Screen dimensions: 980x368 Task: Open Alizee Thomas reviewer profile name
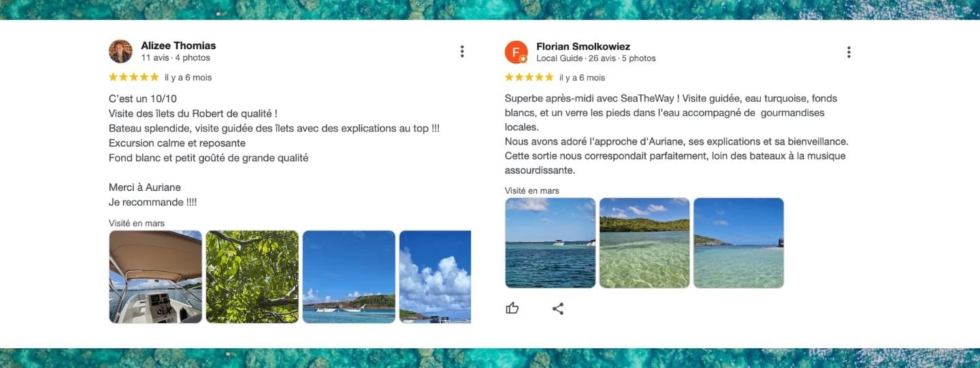point(178,46)
